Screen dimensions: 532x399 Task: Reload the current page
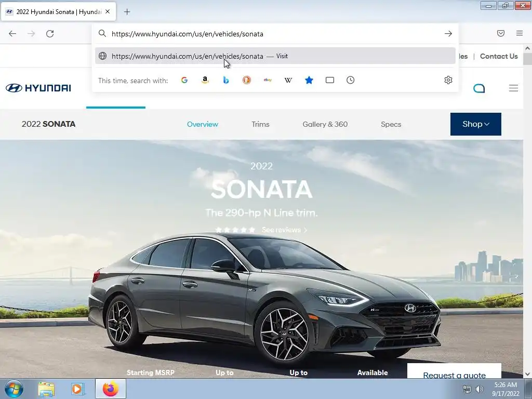[x=50, y=34]
